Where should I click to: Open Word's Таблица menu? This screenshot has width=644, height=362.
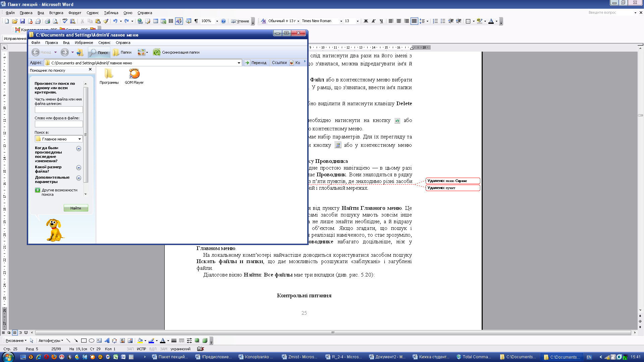111,13
